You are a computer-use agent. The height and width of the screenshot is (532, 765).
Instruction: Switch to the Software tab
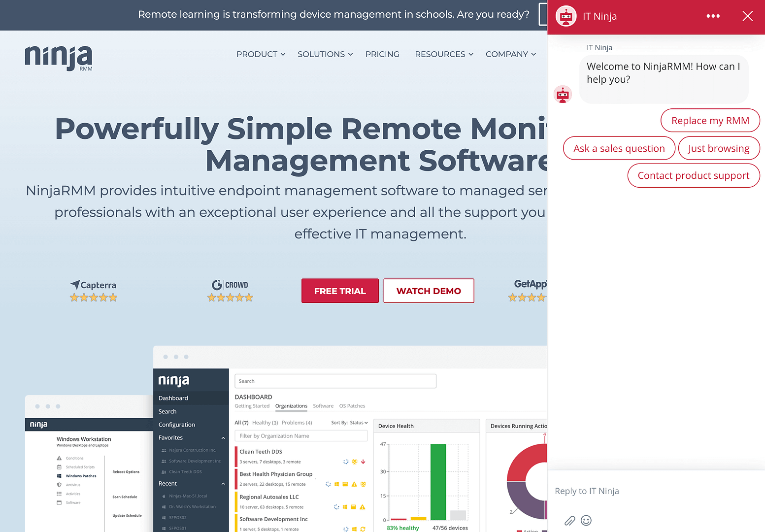pos(323,406)
